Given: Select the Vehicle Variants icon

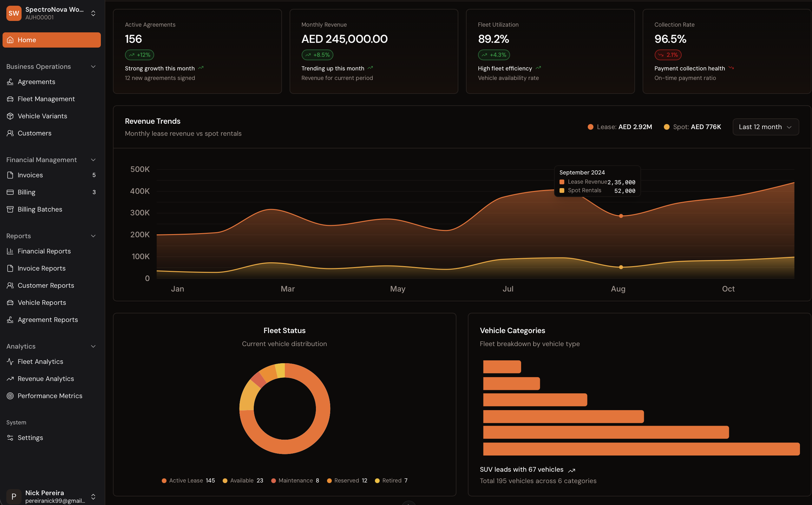Looking at the screenshot, I should point(10,115).
